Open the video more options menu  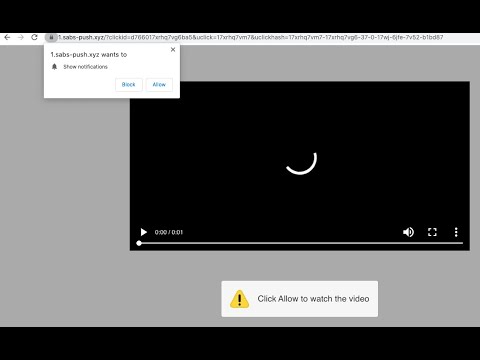[x=456, y=232]
